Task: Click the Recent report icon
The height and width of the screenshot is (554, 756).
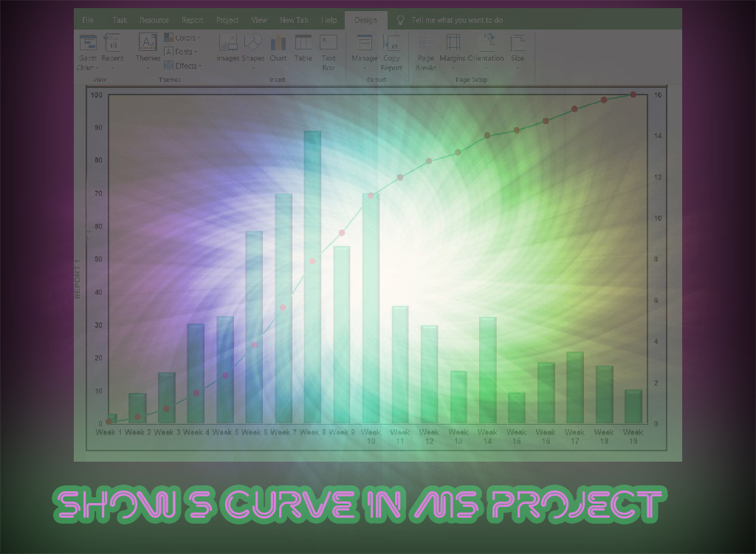Action: click(112, 42)
